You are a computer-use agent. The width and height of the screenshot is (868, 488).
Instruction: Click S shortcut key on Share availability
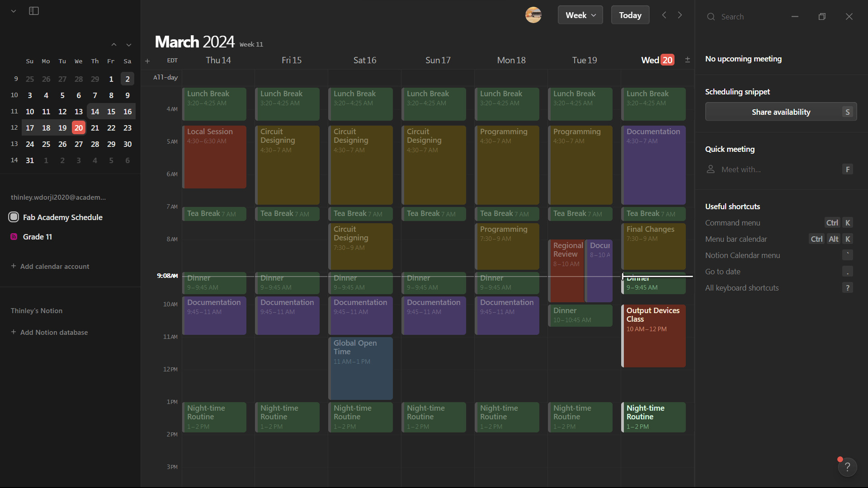point(848,112)
